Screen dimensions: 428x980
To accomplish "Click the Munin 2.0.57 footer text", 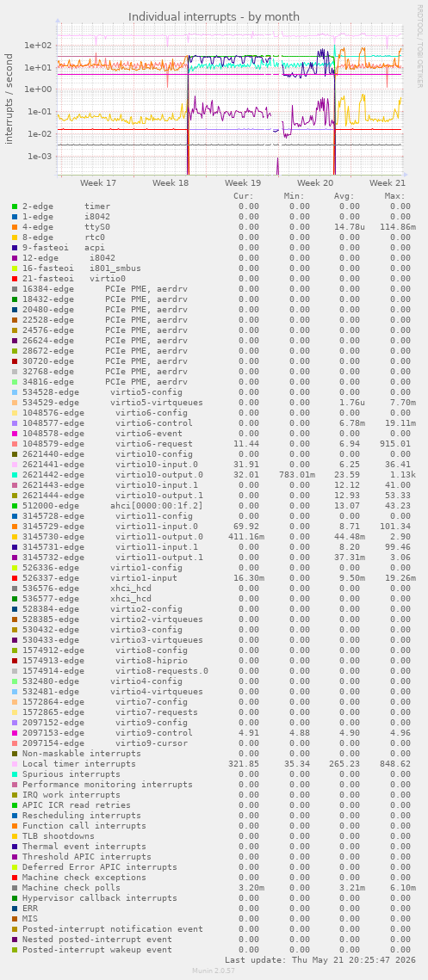I will pyautogui.click(x=214, y=970).
